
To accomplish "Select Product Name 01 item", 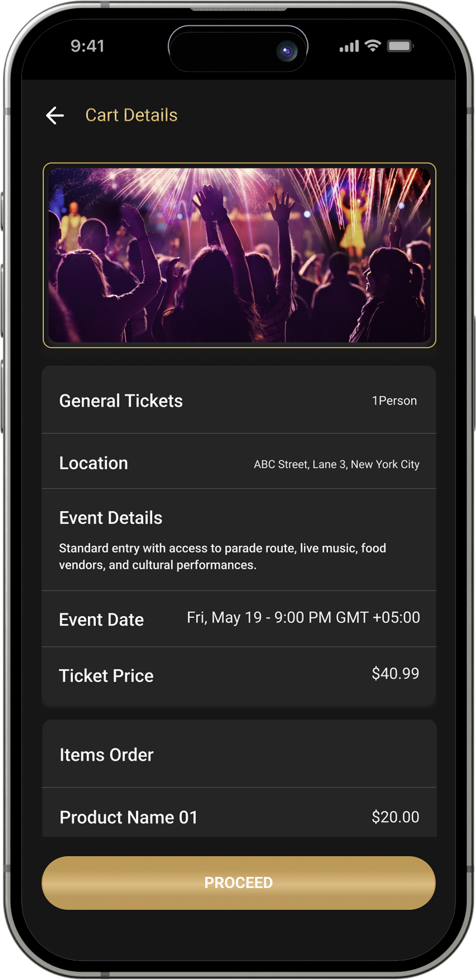I will click(129, 817).
